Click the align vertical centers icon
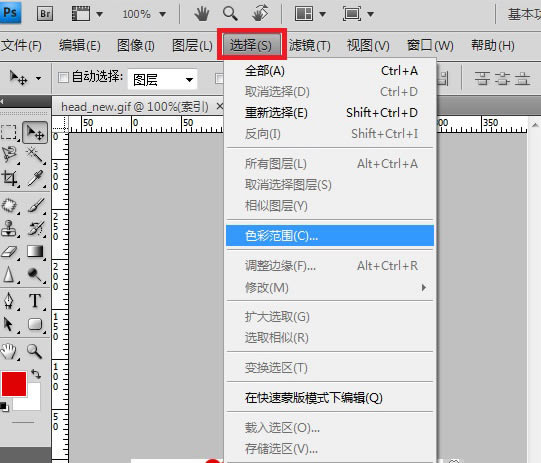 pyautogui.click(x=502, y=78)
